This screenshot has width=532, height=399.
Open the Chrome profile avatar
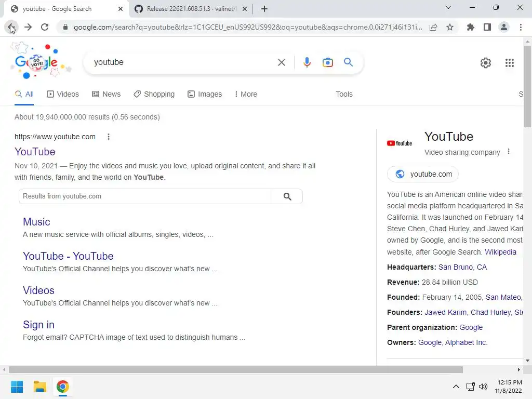coord(504,27)
